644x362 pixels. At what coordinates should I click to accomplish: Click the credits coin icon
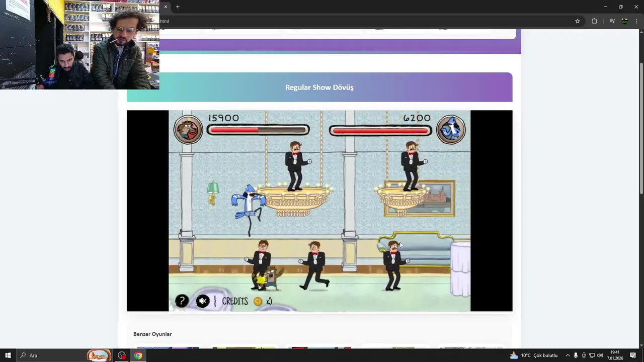(258, 301)
